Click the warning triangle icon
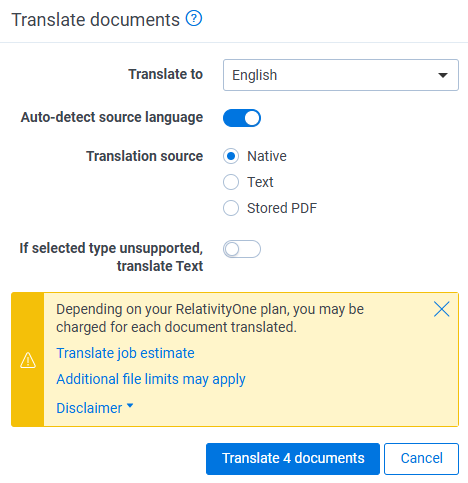 (x=28, y=360)
